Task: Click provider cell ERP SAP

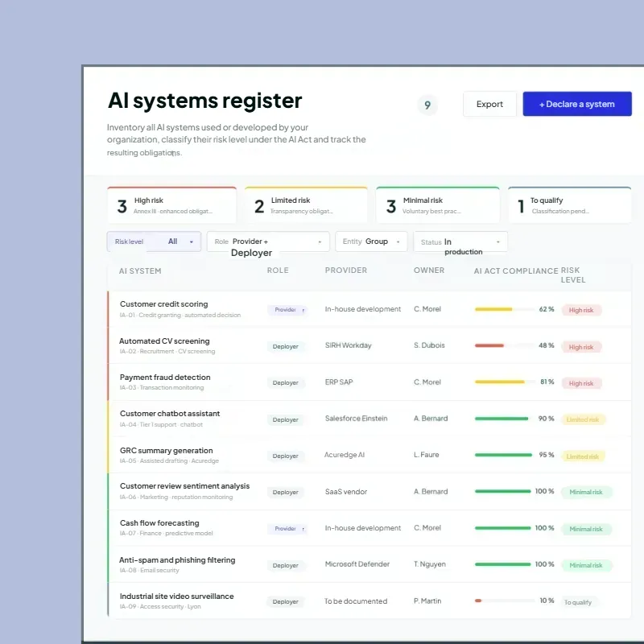Action: 339,382
